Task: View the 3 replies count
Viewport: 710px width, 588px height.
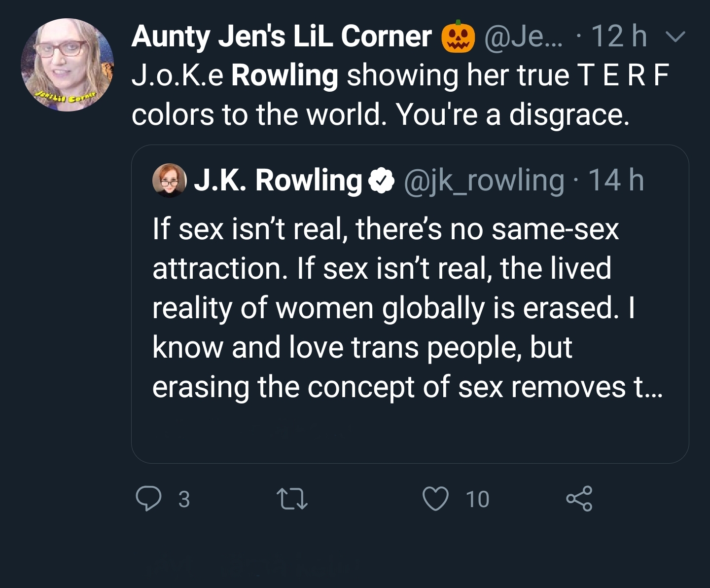Action: pyautogui.click(x=183, y=499)
